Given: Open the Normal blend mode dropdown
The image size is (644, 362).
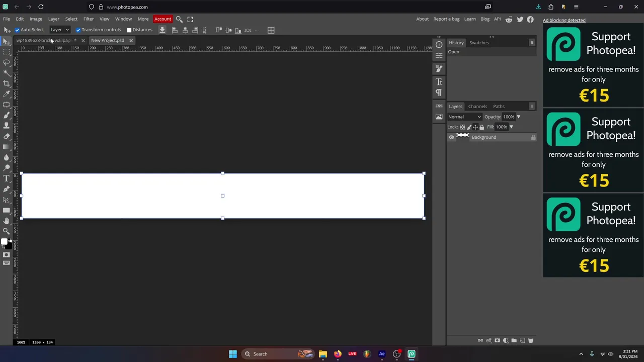Looking at the screenshot, I should click(x=464, y=117).
